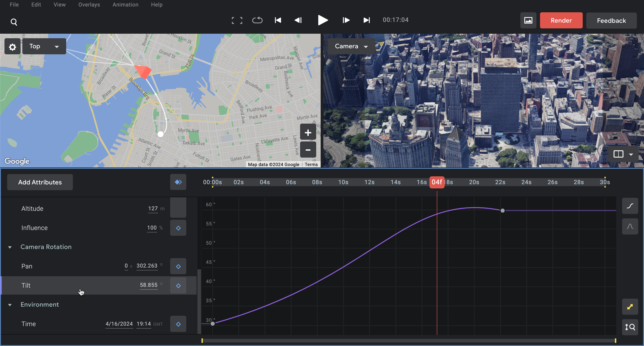Open the Overlays menu
Image resolution: width=644 pixels, height=346 pixels.
click(x=89, y=5)
